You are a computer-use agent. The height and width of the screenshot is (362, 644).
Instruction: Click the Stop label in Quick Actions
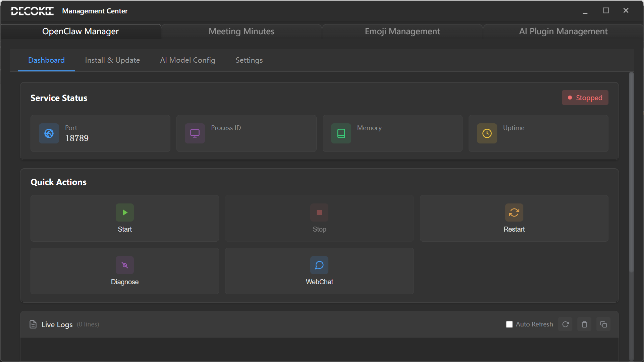pos(319,229)
